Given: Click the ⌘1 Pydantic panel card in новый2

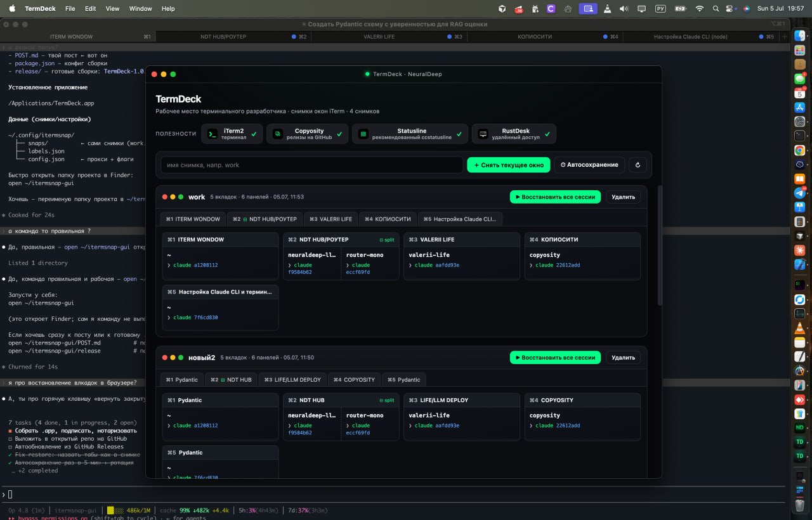Looking at the screenshot, I should click(220, 416).
